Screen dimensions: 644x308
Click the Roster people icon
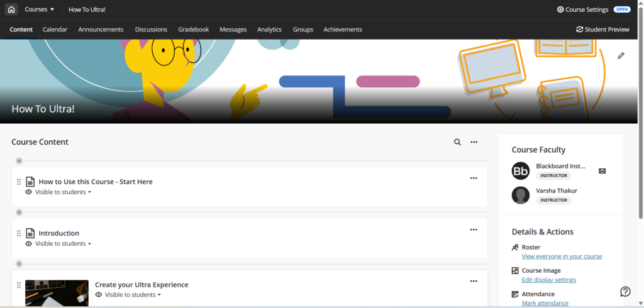515,247
